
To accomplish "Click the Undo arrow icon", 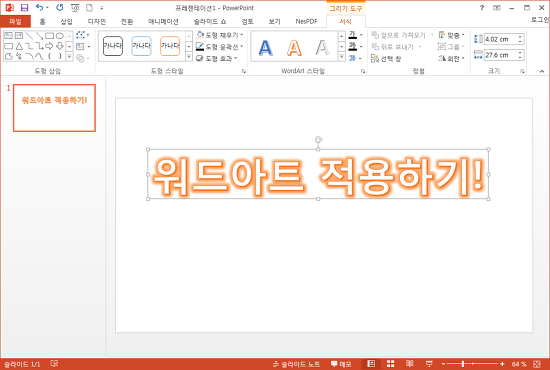I will pyautogui.click(x=40, y=8).
